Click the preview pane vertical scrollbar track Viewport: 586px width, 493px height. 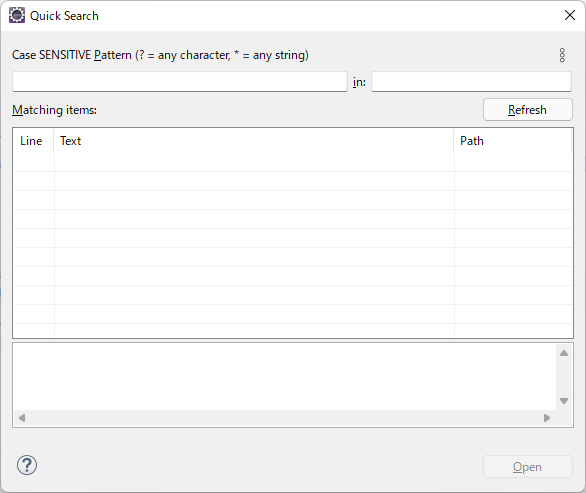click(x=564, y=377)
